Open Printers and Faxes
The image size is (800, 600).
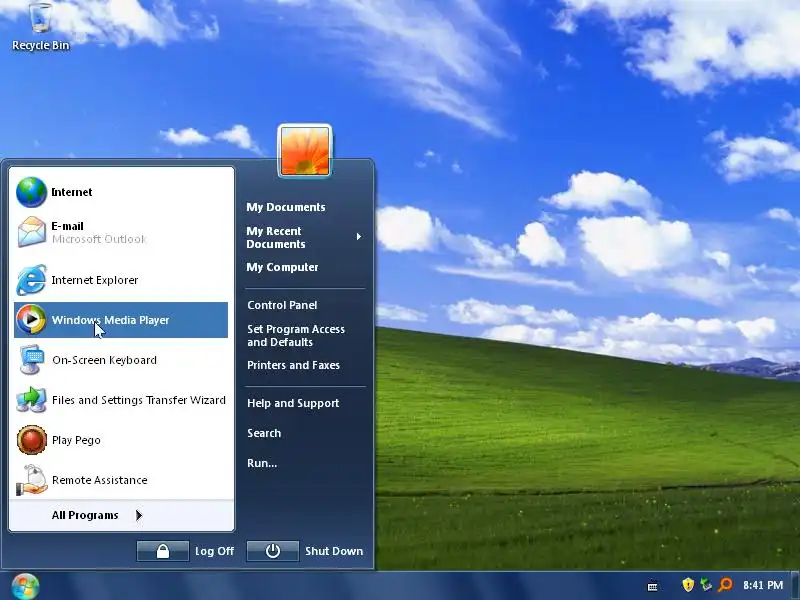coord(293,365)
